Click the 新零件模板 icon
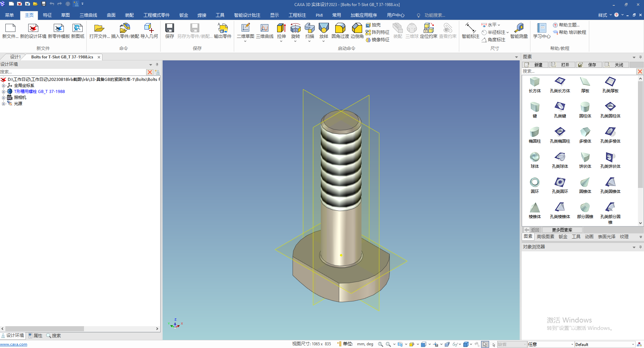Viewport: 644px width, 348px height. (x=59, y=31)
